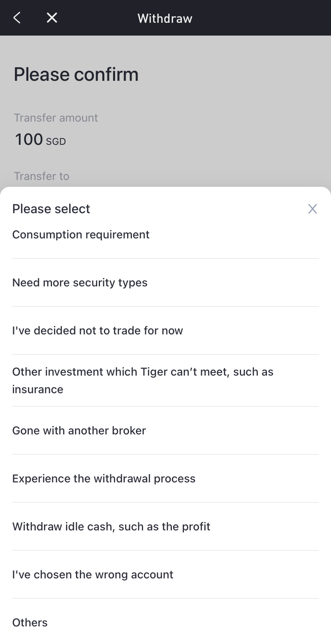Choose Need more security types

(x=80, y=283)
